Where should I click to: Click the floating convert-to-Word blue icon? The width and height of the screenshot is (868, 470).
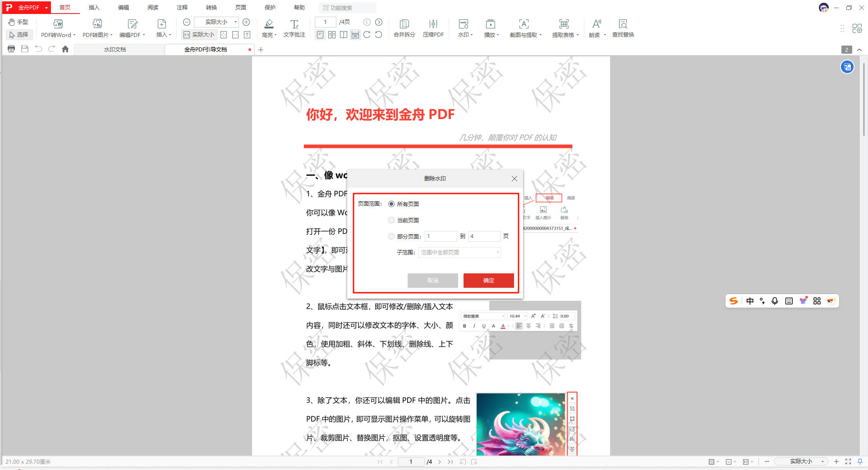847,67
